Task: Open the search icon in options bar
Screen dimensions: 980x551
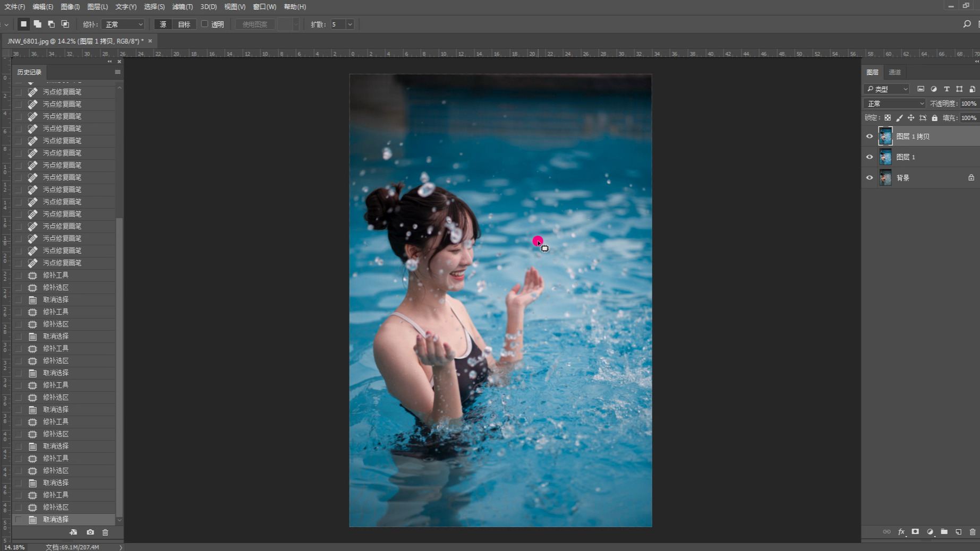Action: click(967, 24)
